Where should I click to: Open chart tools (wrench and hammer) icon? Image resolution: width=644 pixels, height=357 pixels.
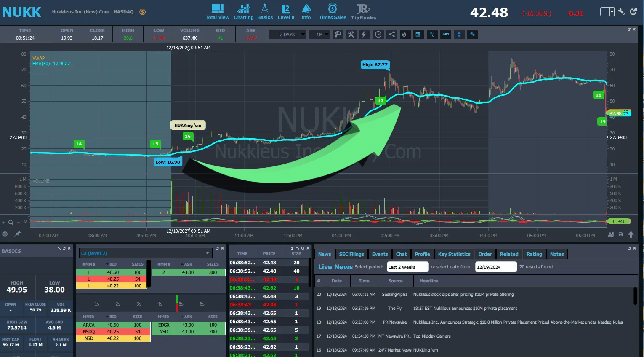351,35
